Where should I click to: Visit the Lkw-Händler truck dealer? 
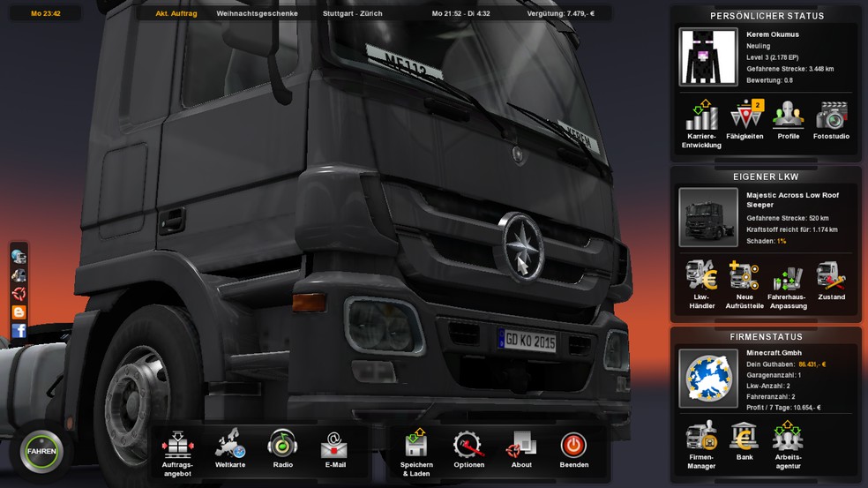tap(701, 276)
